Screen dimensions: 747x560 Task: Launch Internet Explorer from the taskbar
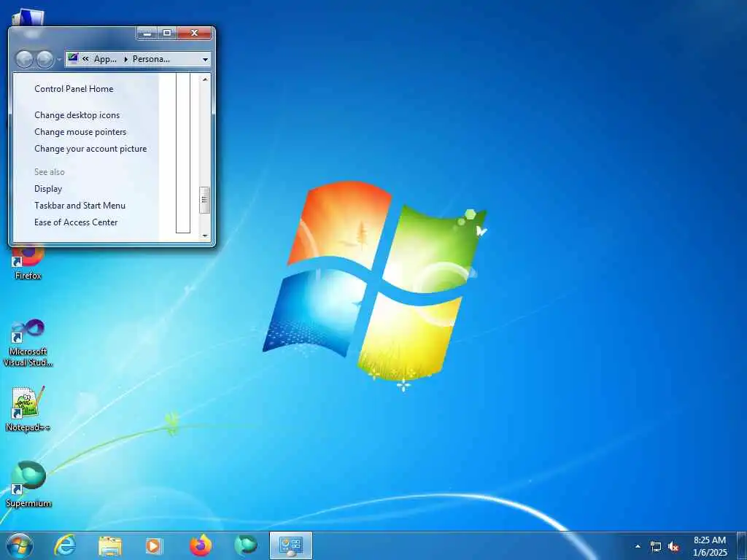click(65, 545)
